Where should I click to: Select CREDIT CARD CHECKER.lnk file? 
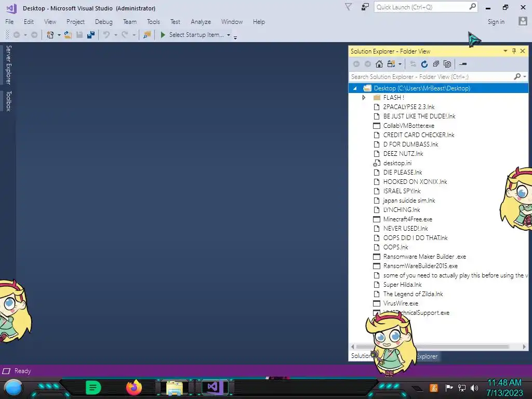419,135
